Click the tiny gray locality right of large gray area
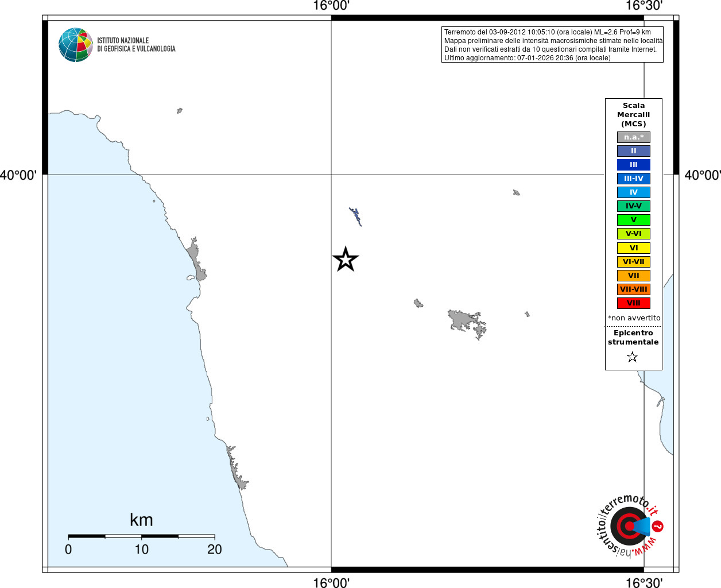Image resolution: width=721 pixels, height=588 pixels. click(527, 314)
